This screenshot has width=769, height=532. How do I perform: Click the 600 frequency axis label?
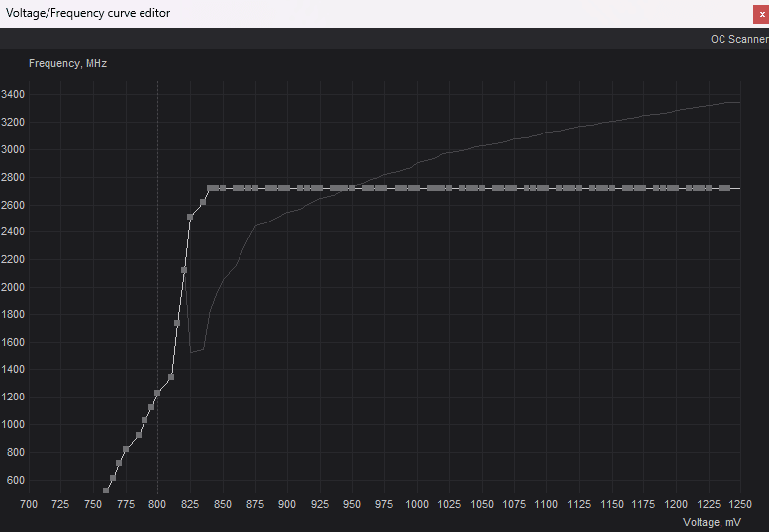pos(15,480)
